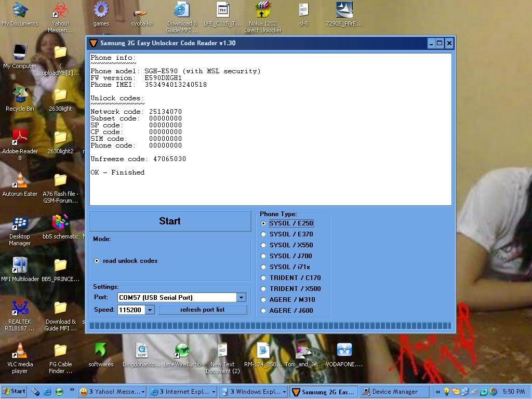Click the taskbar clock showing 5:50 PM
This screenshot has width=532, height=399.
click(x=514, y=392)
